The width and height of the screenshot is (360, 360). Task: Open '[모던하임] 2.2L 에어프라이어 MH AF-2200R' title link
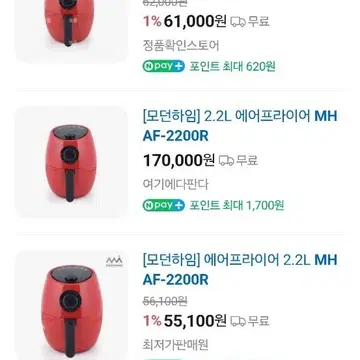240,126
